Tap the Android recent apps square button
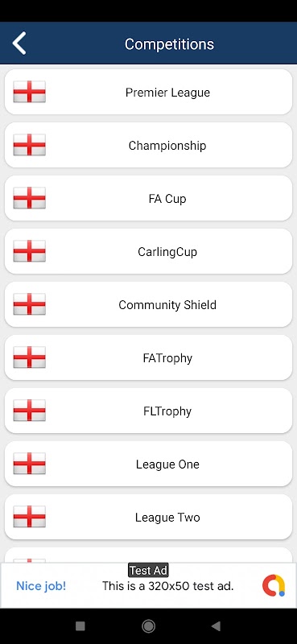This screenshot has height=644, width=297. [x=80, y=626]
